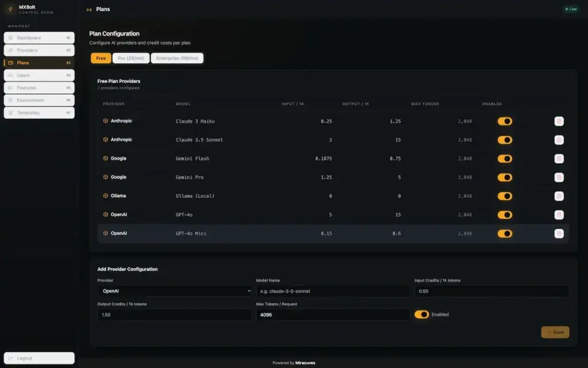Select Plans in the sidebar
This screenshot has height=368, width=588.
pos(39,63)
